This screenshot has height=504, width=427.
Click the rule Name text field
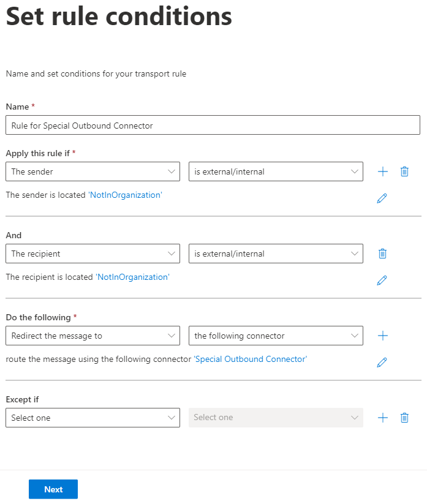[213, 126]
